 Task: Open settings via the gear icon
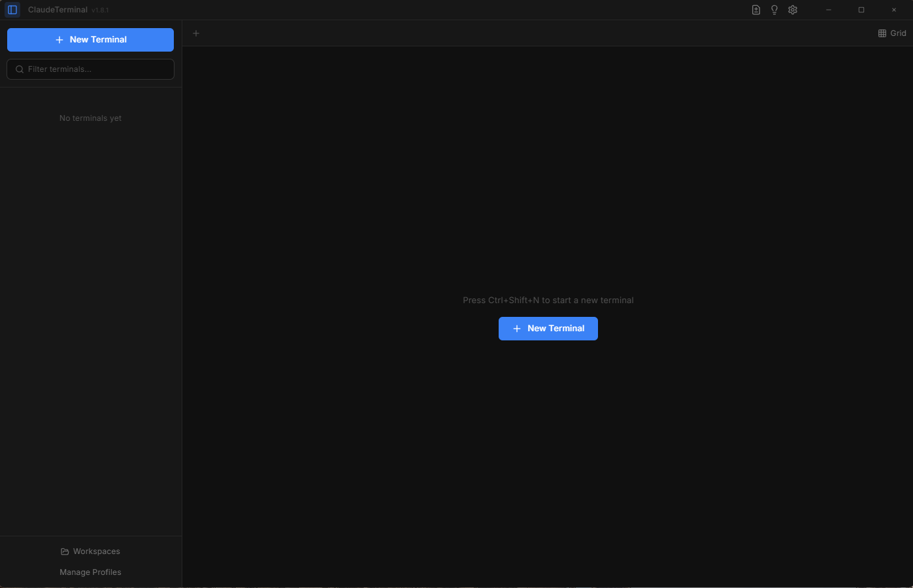pos(792,9)
